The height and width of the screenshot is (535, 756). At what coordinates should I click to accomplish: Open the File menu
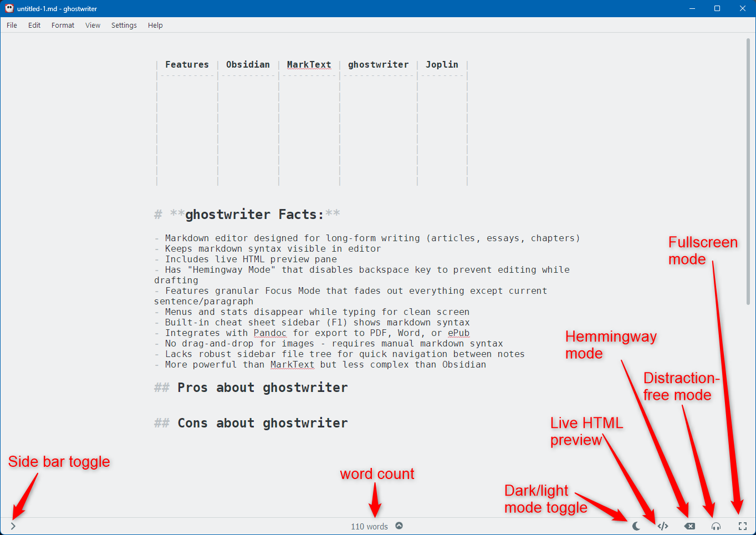[x=12, y=25]
